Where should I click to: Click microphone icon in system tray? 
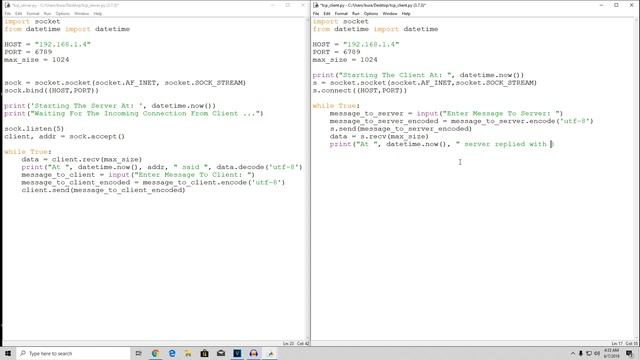click(x=580, y=353)
